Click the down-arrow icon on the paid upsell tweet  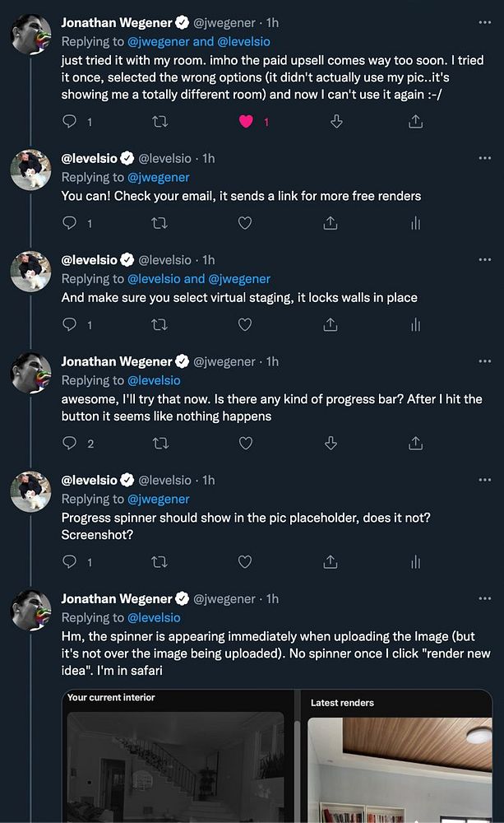click(x=336, y=122)
